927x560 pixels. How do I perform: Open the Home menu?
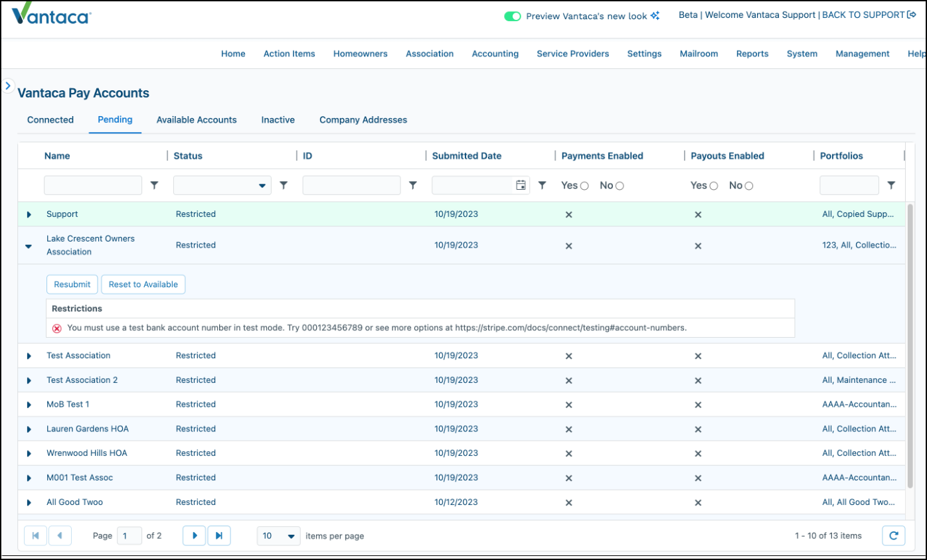pyautogui.click(x=233, y=54)
